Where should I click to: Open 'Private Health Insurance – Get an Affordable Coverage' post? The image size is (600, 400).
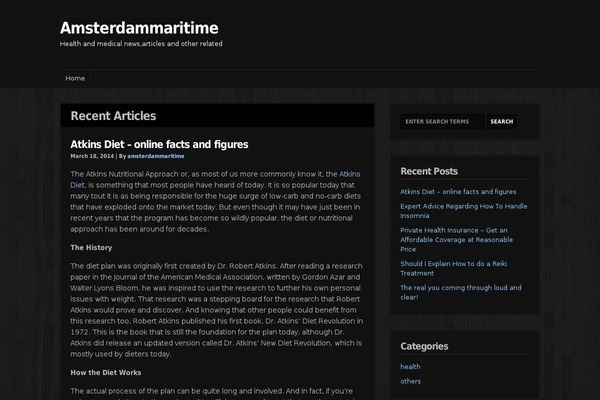pos(457,240)
